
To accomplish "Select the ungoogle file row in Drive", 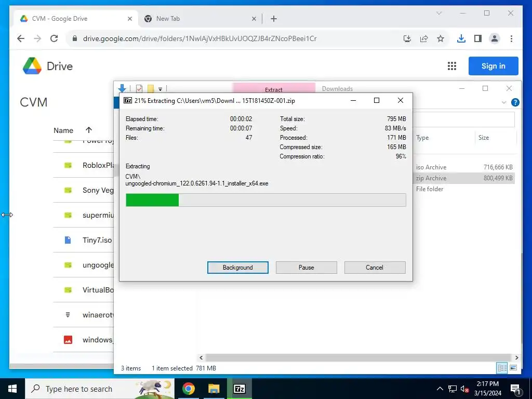I will (84, 265).
